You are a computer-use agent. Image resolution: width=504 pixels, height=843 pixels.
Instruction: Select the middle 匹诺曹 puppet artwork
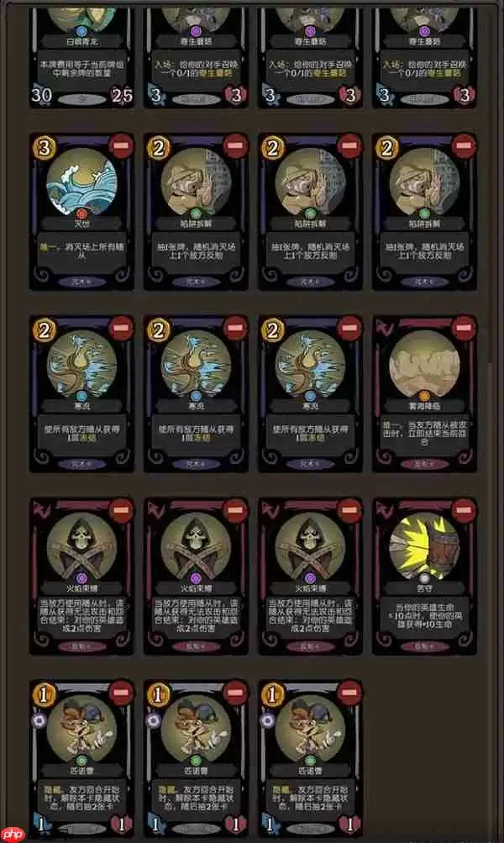[196, 728]
